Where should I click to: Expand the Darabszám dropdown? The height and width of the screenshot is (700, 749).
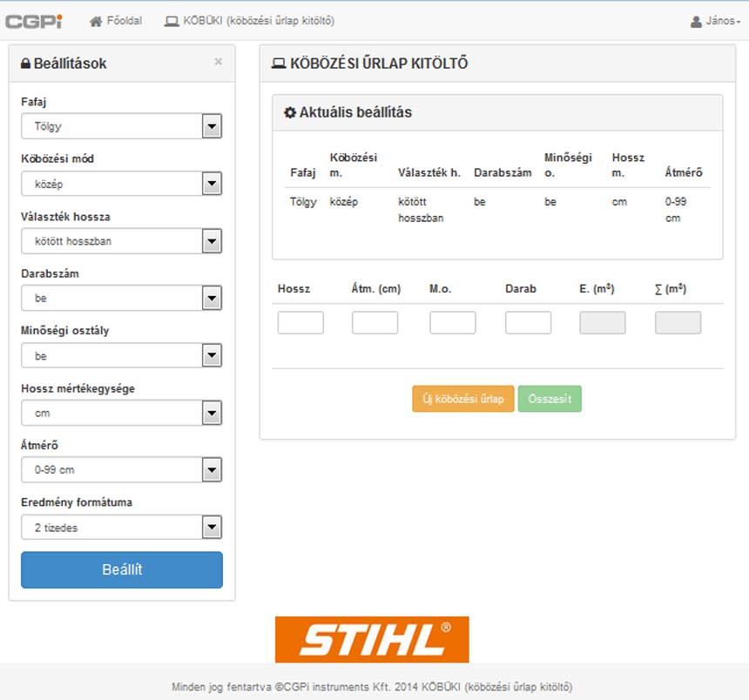(122, 299)
